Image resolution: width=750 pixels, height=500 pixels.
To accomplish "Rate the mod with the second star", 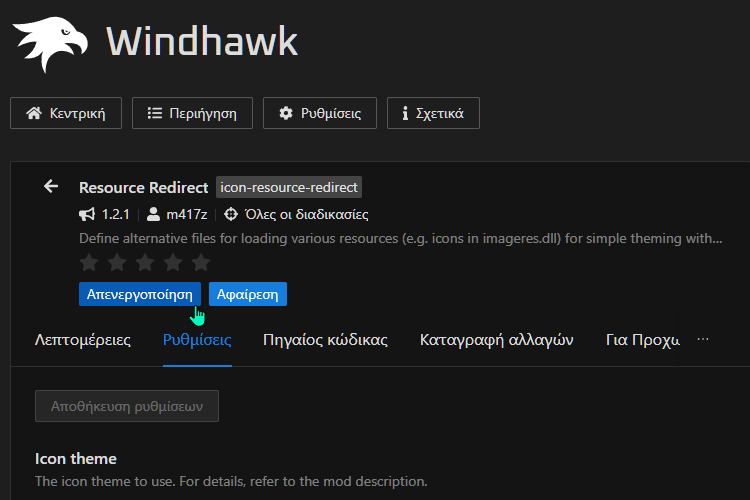I will pyautogui.click(x=117, y=262).
